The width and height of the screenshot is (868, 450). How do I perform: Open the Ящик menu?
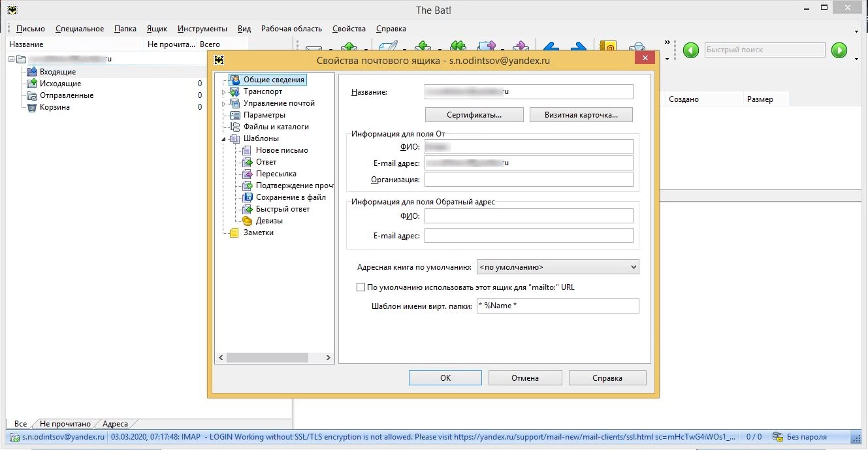tap(157, 29)
